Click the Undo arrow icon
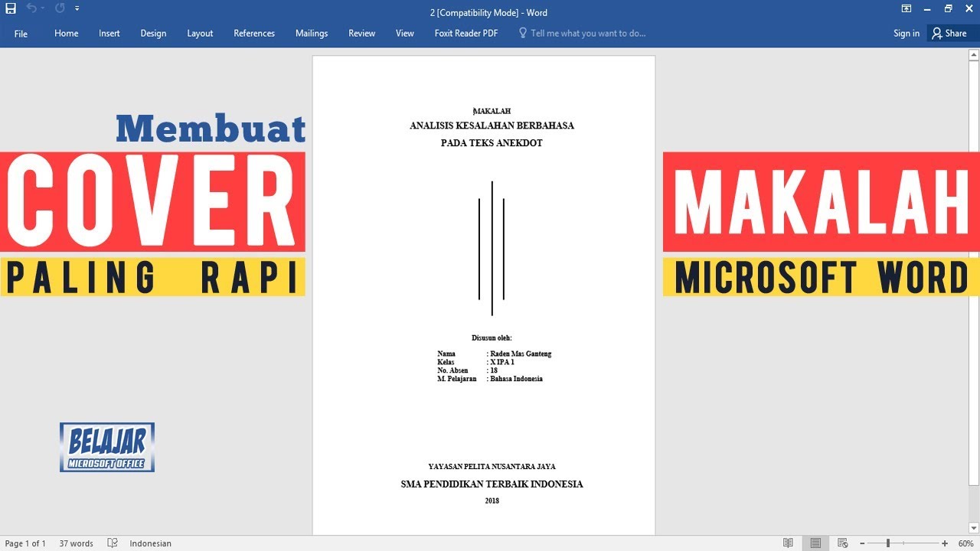980x551 pixels. tap(31, 8)
